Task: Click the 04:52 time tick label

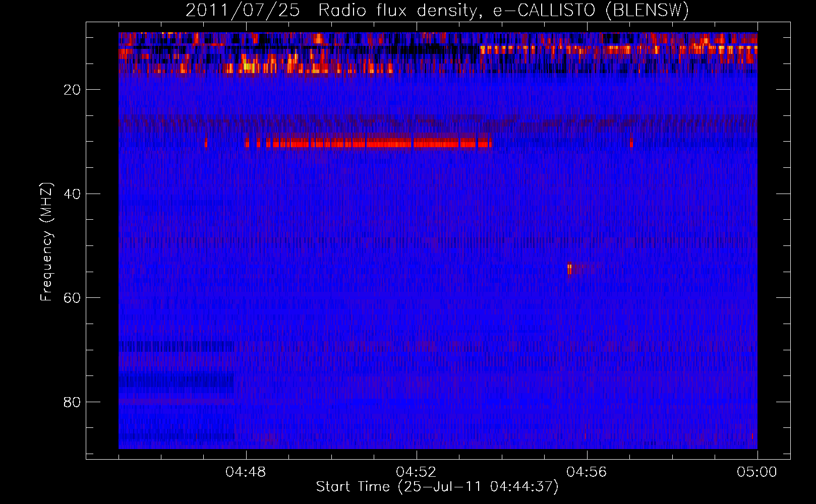Action: (417, 472)
